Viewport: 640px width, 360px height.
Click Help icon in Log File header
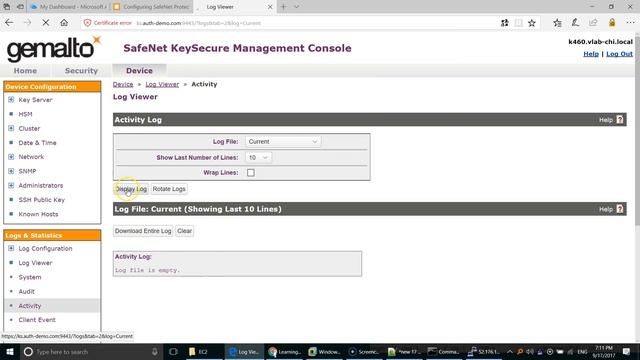click(x=620, y=209)
